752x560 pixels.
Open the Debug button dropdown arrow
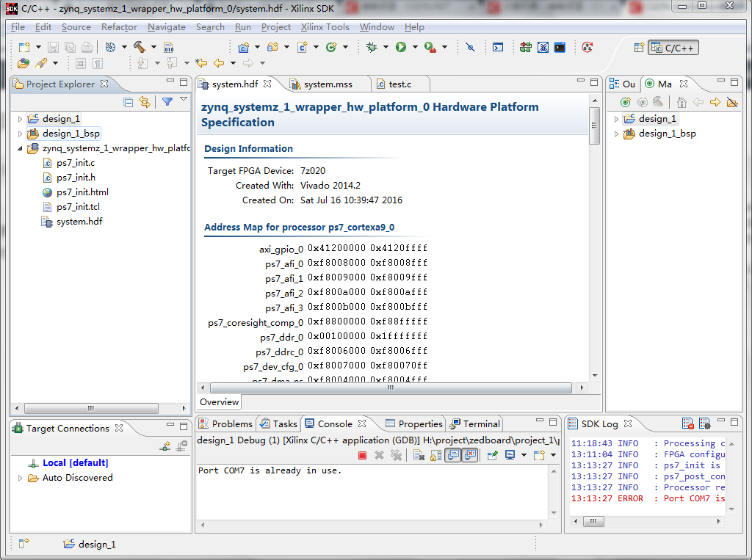(x=385, y=47)
